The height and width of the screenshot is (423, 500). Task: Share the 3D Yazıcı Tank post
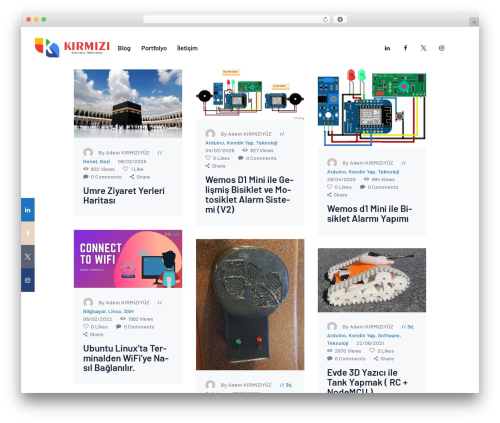[384, 359]
